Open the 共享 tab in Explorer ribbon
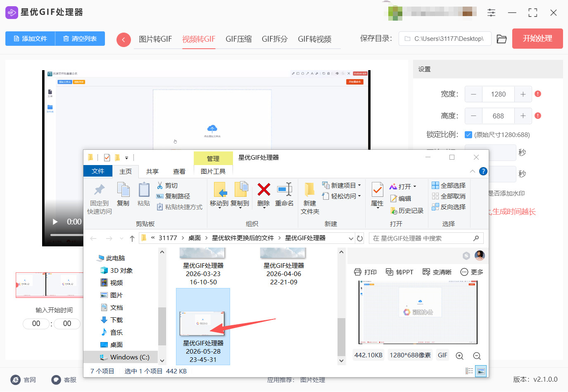This screenshot has height=392, width=568. pyautogui.click(x=152, y=171)
